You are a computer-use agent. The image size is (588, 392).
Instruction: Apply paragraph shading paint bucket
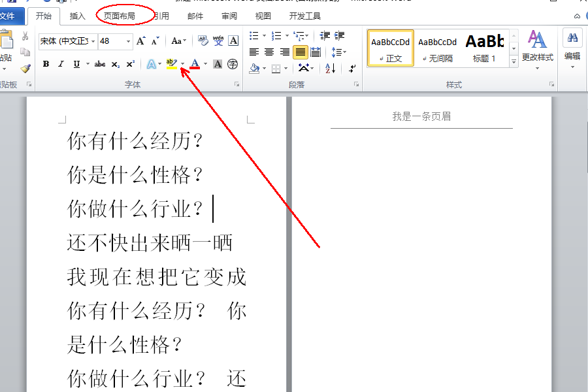pyautogui.click(x=254, y=68)
